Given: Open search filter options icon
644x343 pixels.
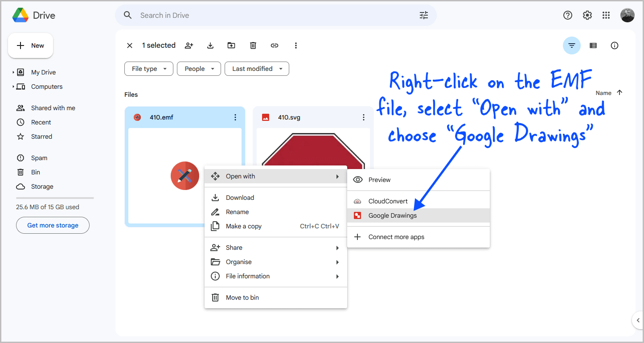Looking at the screenshot, I should click(x=424, y=15).
